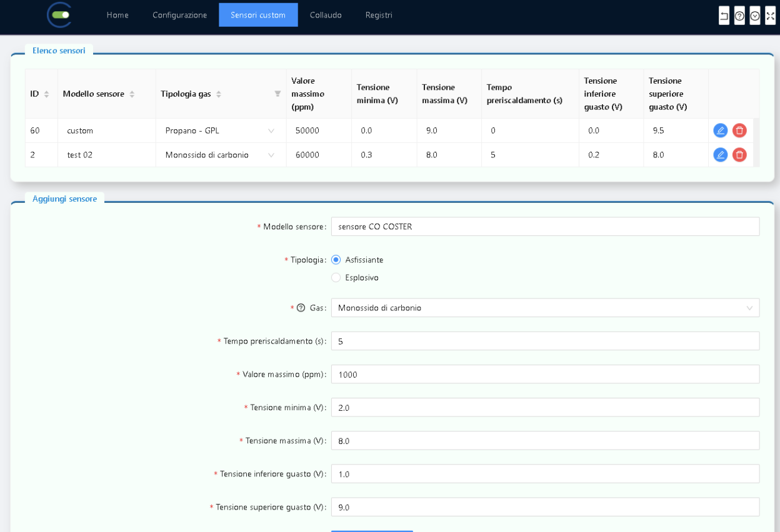Delete the test 02 sensor row
The height and width of the screenshot is (532, 780).
739,155
